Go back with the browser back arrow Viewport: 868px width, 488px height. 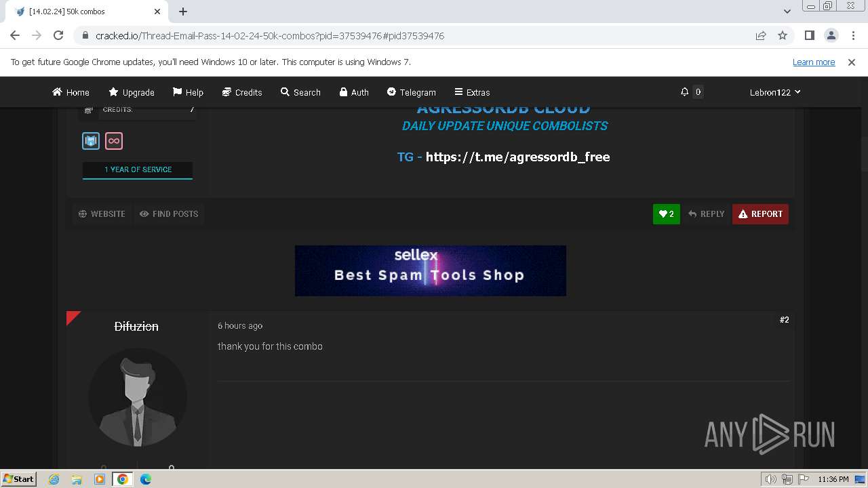click(15, 35)
